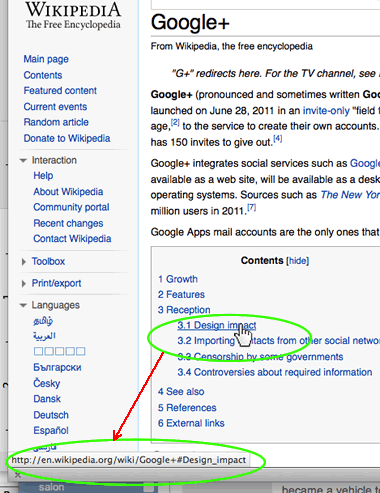Open Current events link

coord(55,107)
